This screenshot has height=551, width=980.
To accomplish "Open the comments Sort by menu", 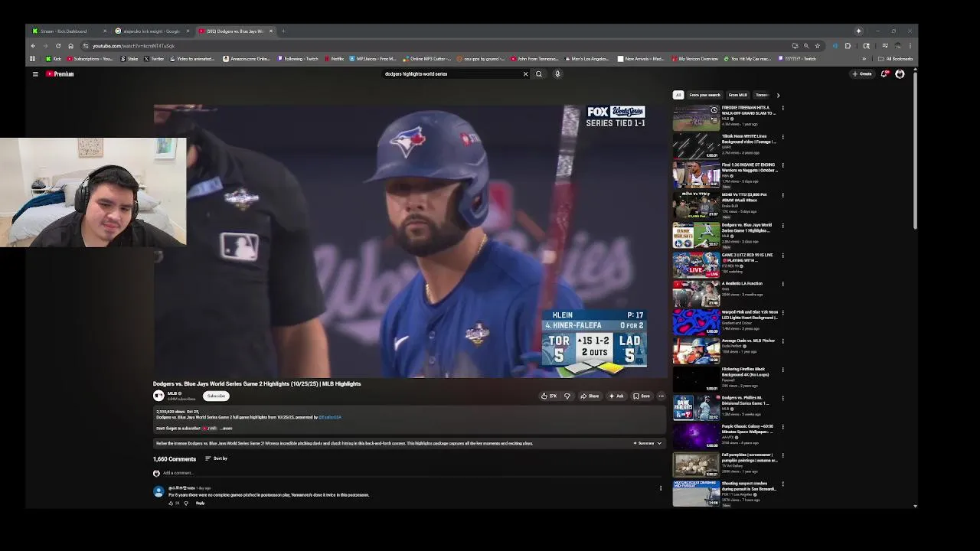I will (x=217, y=458).
